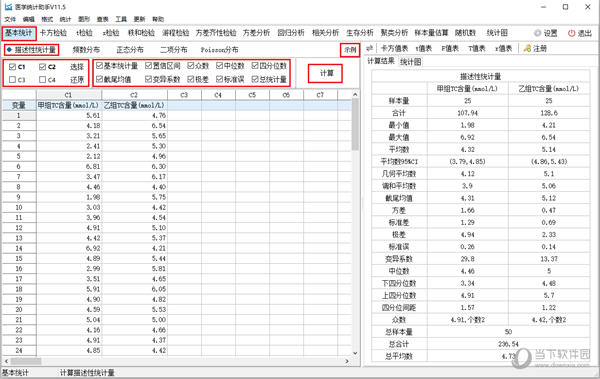600x379 pixels.
Task: Open the 统计图 tab beside 计算结果
Action: [411, 62]
